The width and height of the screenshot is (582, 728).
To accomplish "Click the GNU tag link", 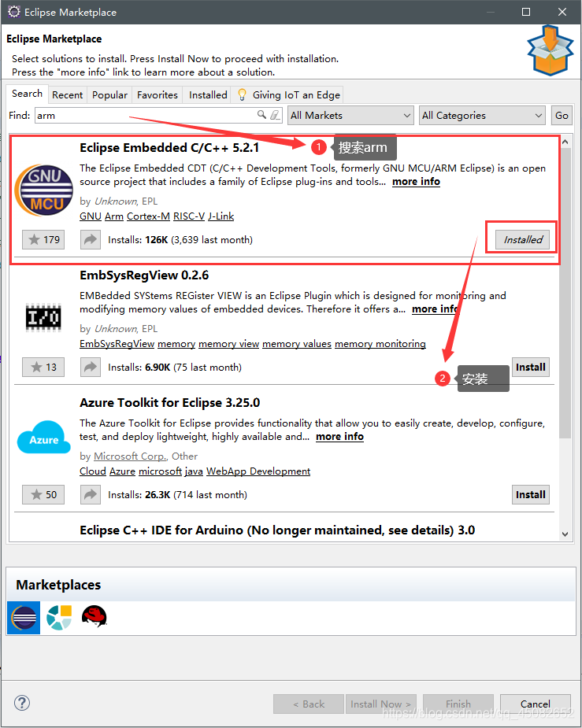I will pos(91,216).
